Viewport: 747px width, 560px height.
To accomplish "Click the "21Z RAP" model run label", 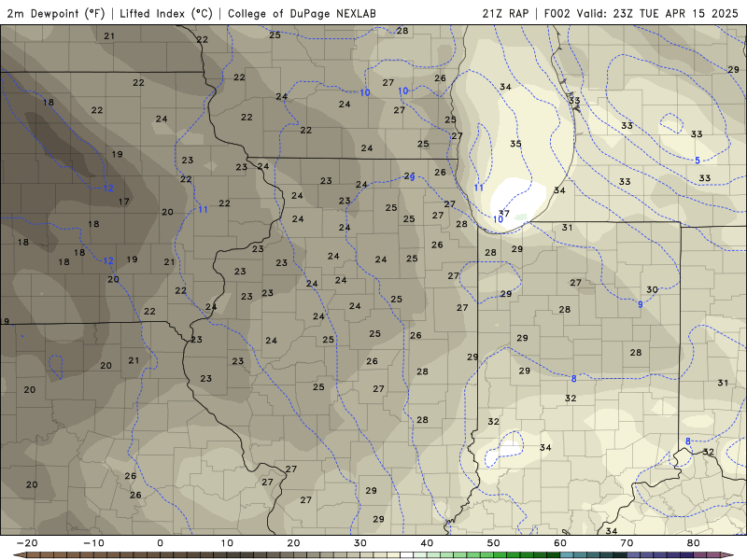I will click(x=505, y=13).
